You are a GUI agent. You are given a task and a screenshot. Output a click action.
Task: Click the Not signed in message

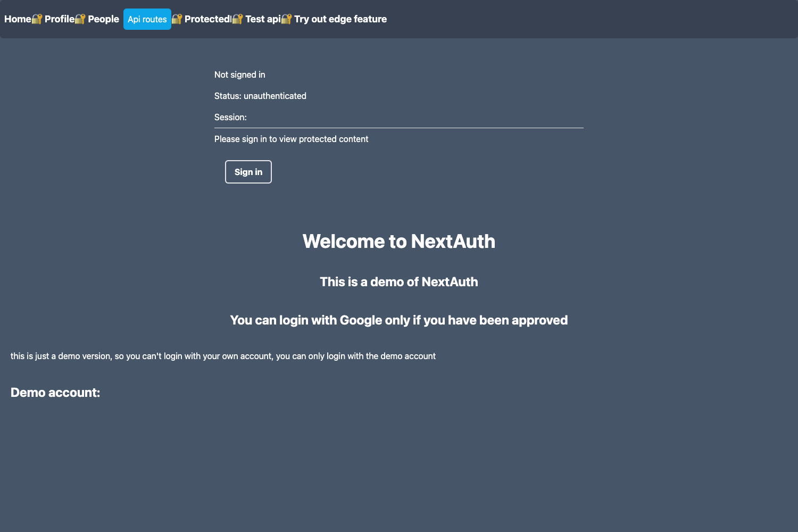239,74
